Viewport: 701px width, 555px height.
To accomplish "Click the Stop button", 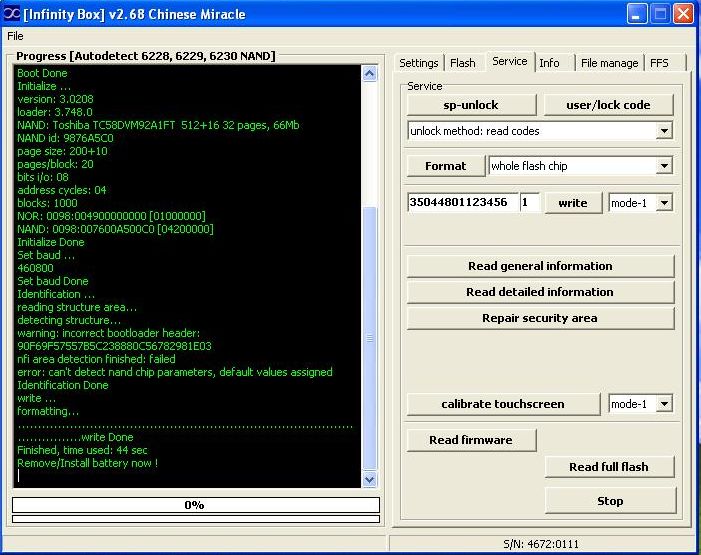I will point(610,501).
